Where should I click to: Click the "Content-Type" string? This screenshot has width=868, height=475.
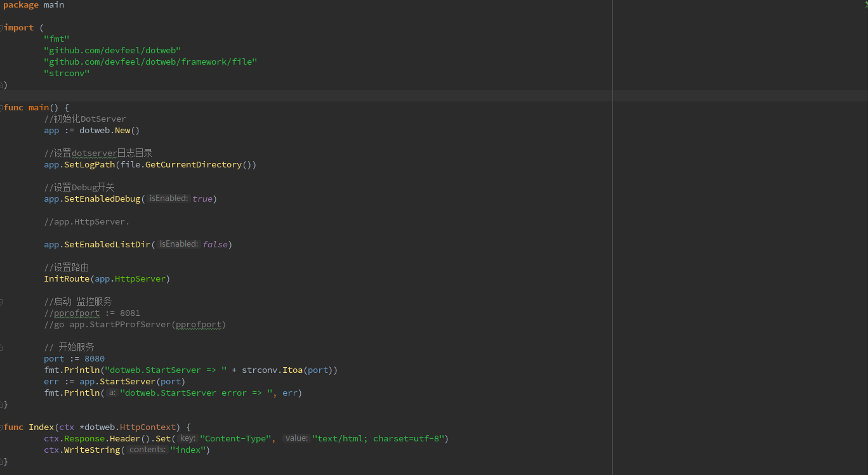(x=236, y=438)
